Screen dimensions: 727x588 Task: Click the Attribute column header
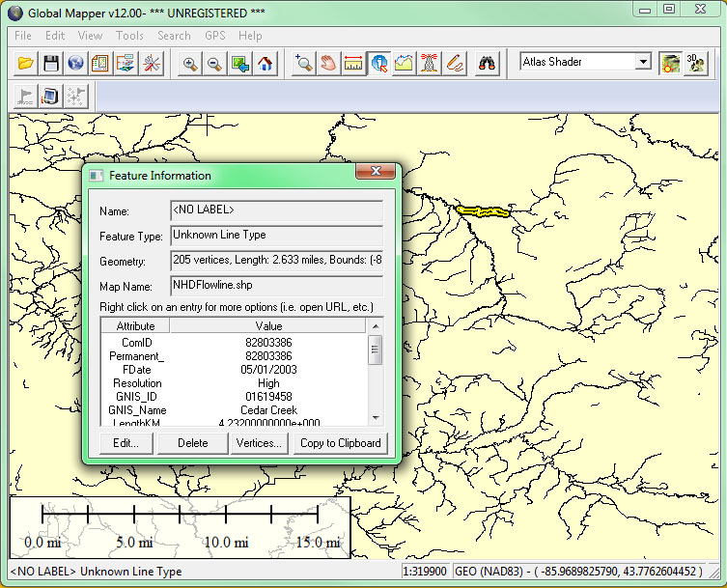click(135, 326)
